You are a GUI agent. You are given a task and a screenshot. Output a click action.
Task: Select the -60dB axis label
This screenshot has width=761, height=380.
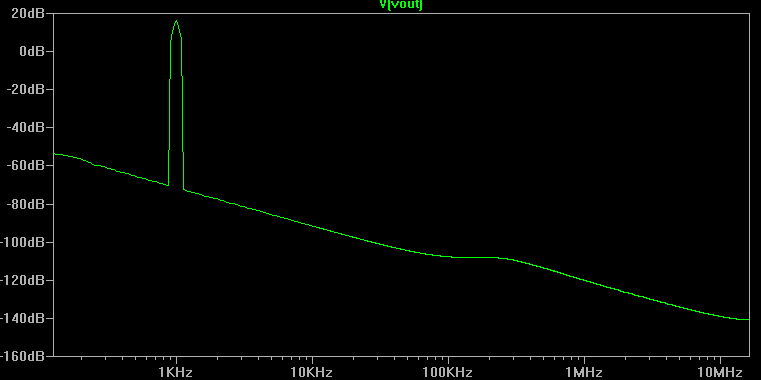pyautogui.click(x=25, y=165)
